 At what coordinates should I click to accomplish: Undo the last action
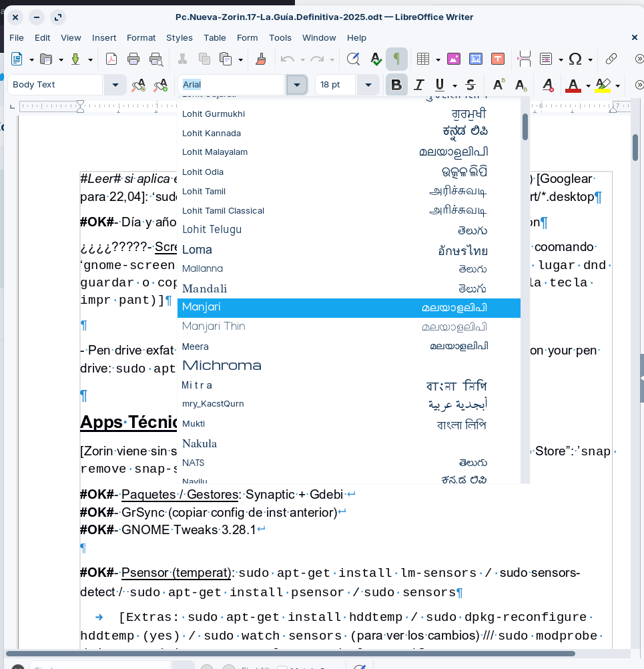(288, 59)
